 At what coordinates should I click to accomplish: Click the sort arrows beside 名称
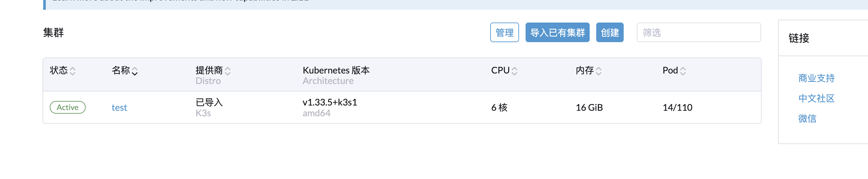(134, 71)
